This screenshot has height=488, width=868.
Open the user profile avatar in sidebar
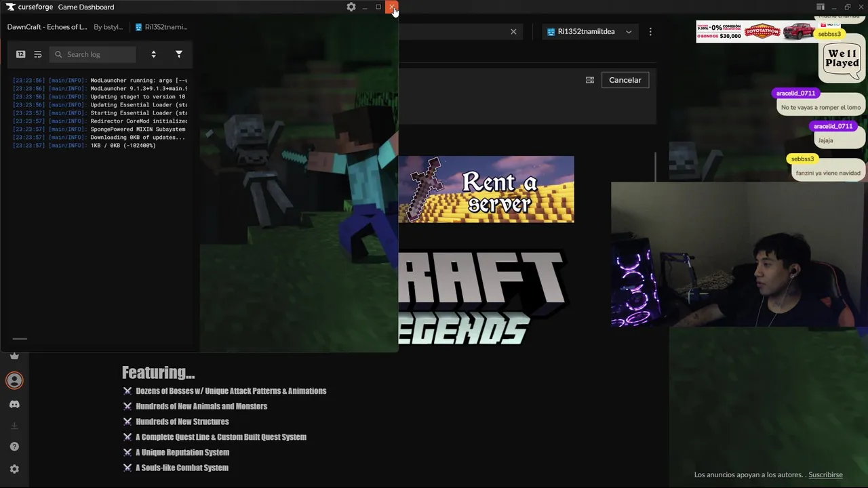14,380
